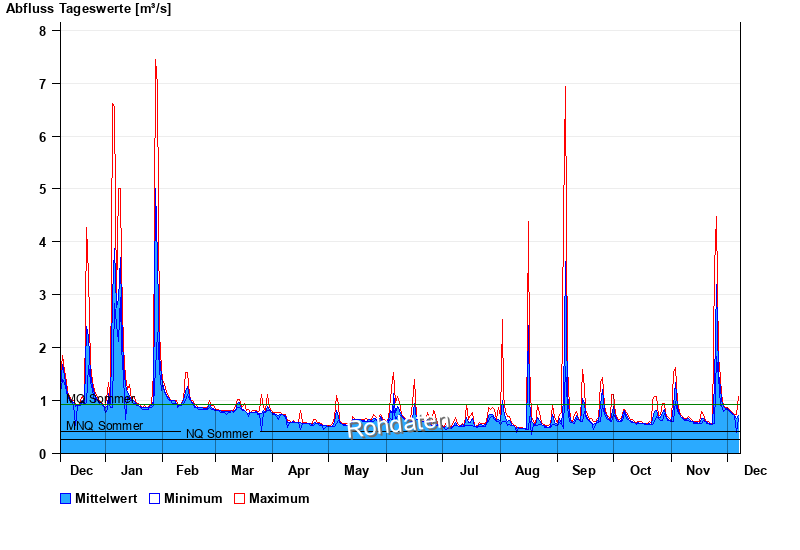Screen dimensions: 800x550
Task: Click the MQ Sommer line label
Action: click(101, 399)
